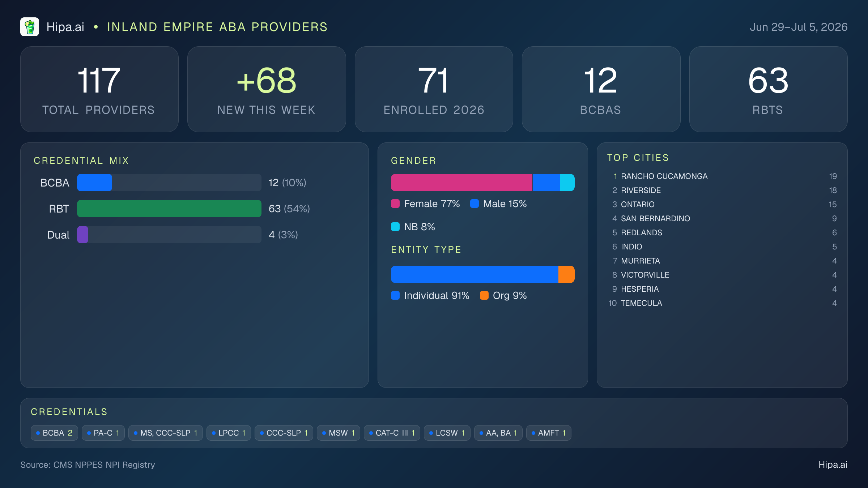Click the AMFT 1 credential chip
868x488 pixels.
(549, 433)
